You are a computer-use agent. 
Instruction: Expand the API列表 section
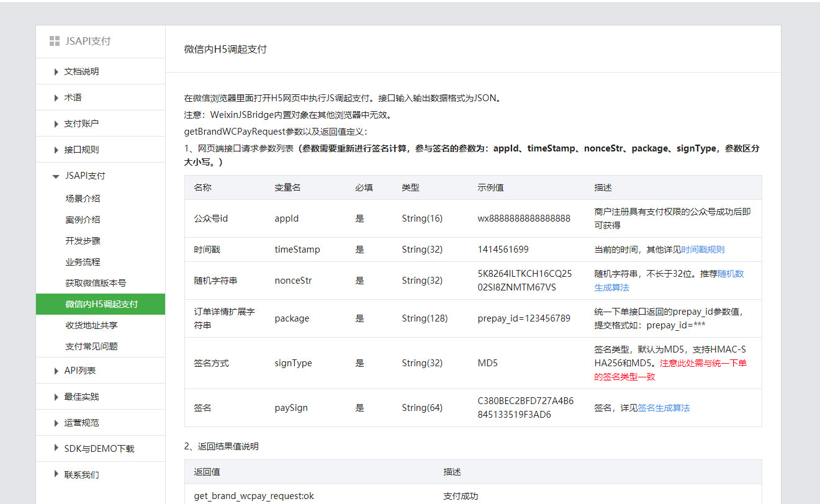[x=79, y=371]
